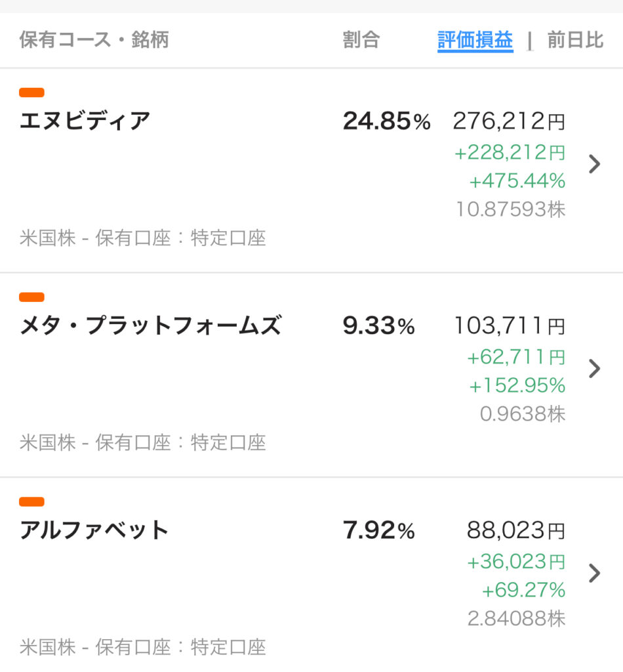Click the 24.85% allocation value

[x=387, y=121]
